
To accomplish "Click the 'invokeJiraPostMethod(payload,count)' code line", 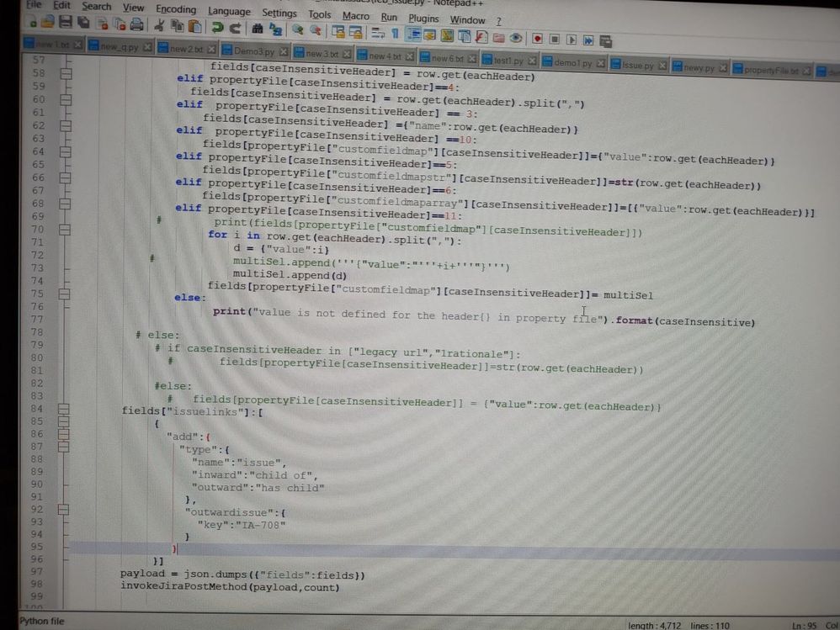I will (x=230, y=586).
